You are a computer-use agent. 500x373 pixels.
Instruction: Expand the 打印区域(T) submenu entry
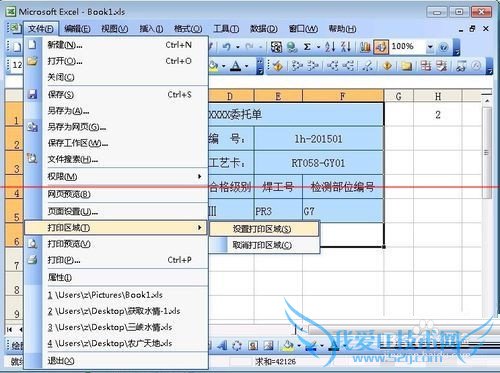click(x=116, y=228)
